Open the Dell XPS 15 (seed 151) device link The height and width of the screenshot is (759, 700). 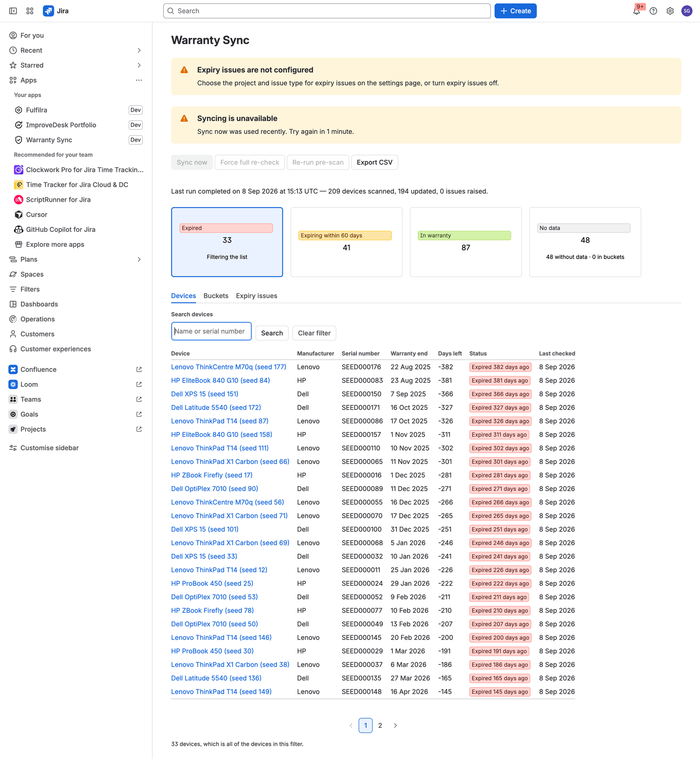point(205,394)
